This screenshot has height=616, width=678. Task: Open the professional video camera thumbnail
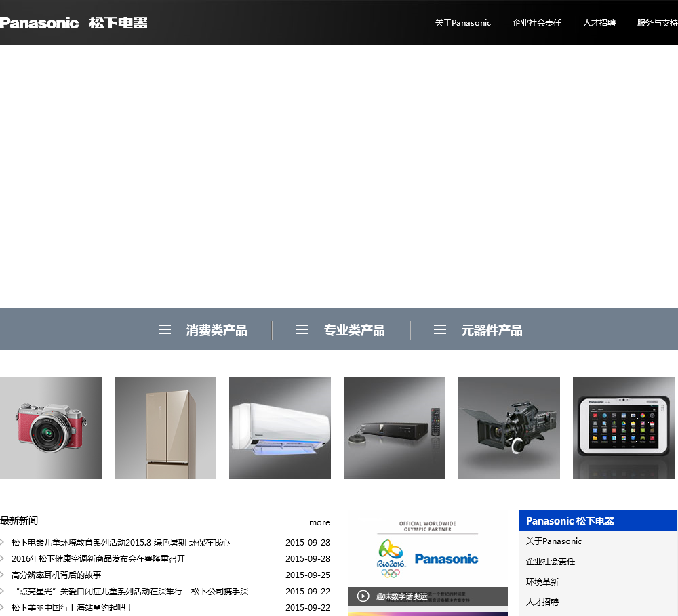click(x=509, y=428)
